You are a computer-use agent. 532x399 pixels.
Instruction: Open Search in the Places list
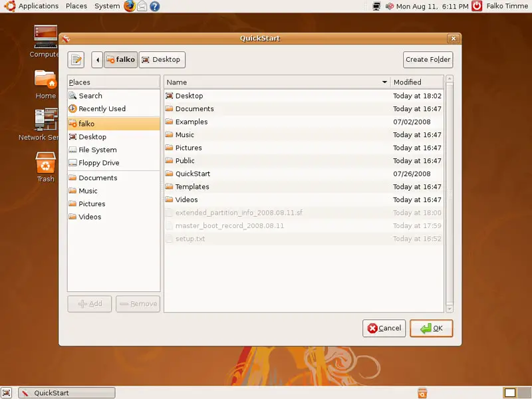114,96
